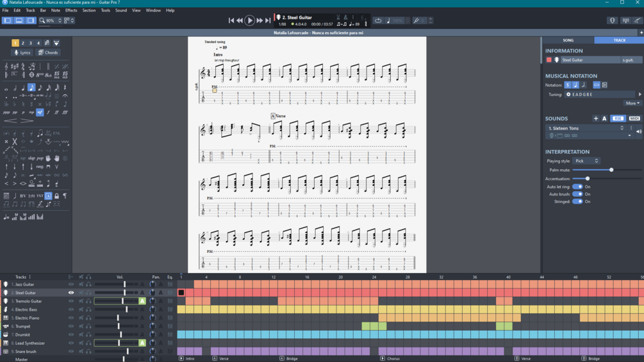Toggle the loop playback icon
Viewport: 644px width, 362px height.
pyautogui.click(x=378, y=20)
